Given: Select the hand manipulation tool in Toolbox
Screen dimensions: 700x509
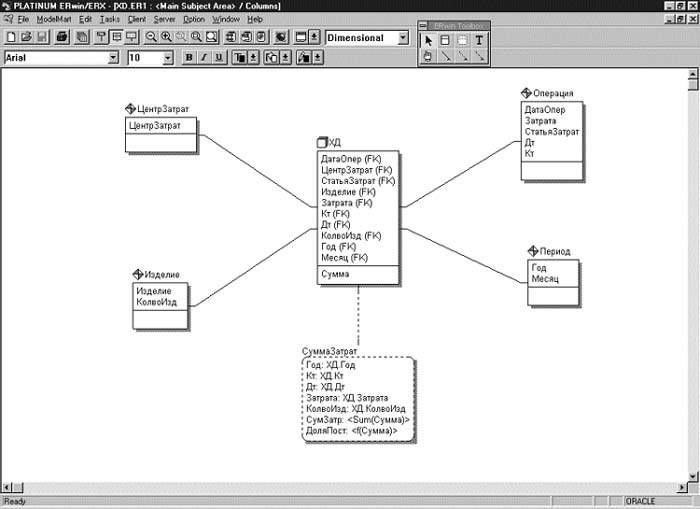Looking at the screenshot, I should (429, 57).
